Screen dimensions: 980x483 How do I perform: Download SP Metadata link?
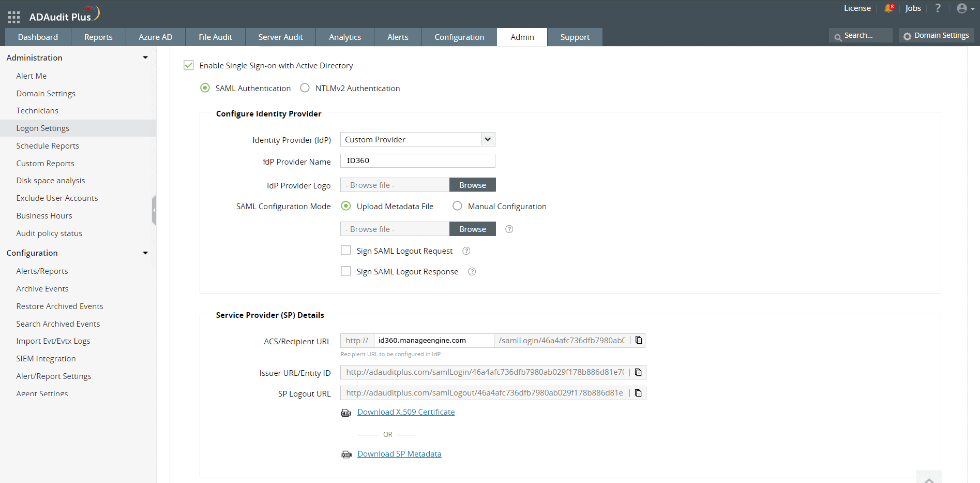(399, 454)
